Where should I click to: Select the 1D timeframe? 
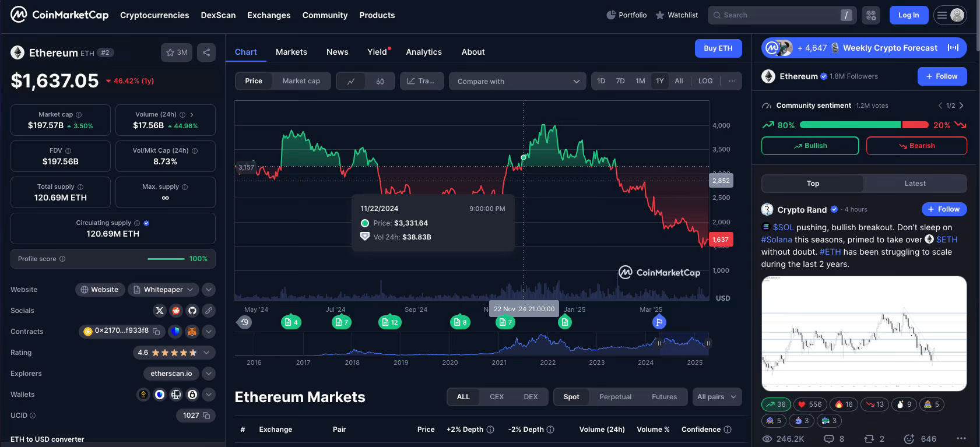(x=601, y=81)
